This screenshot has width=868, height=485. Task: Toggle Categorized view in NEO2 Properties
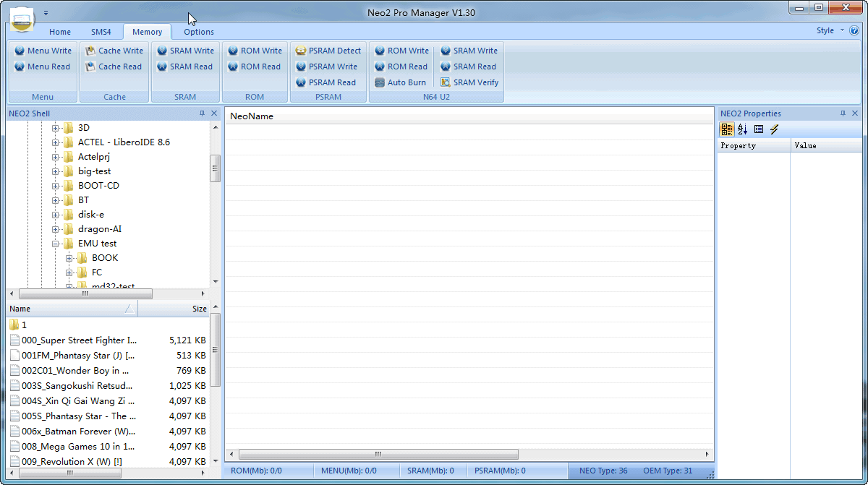(x=727, y=129)
